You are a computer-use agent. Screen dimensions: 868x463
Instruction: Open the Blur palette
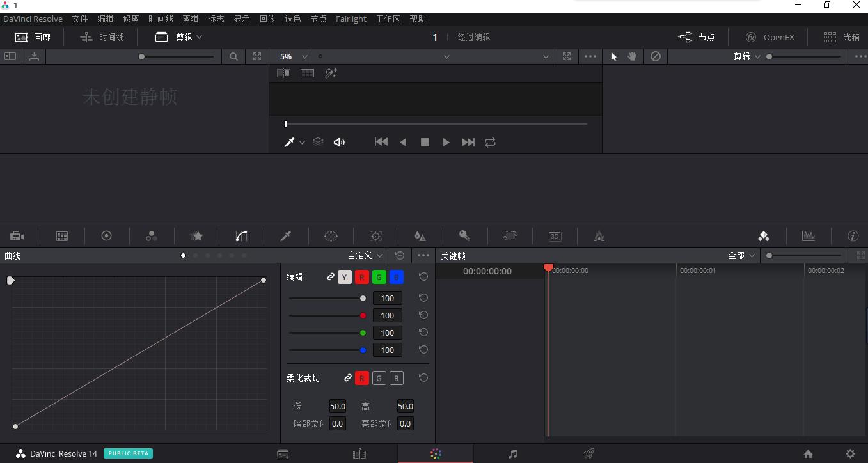pos(420,236)
